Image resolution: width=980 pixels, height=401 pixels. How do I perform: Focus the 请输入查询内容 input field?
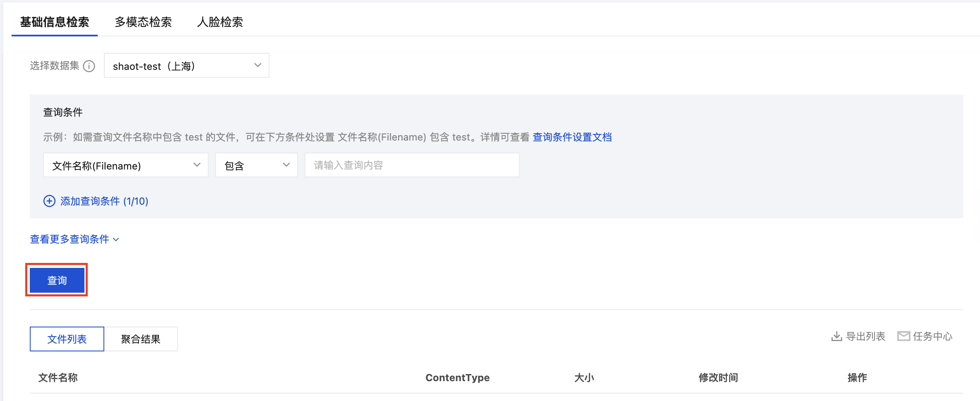(412, 165)
